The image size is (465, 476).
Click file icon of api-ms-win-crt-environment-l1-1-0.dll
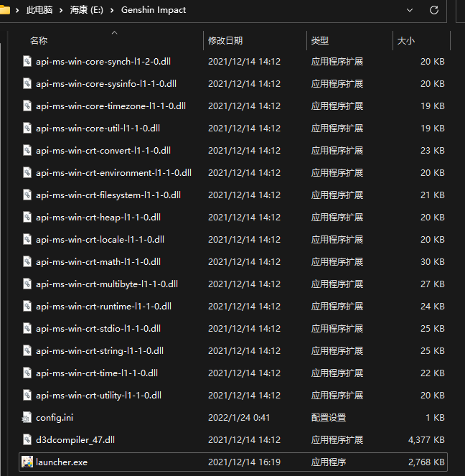[x=27, y=172]
